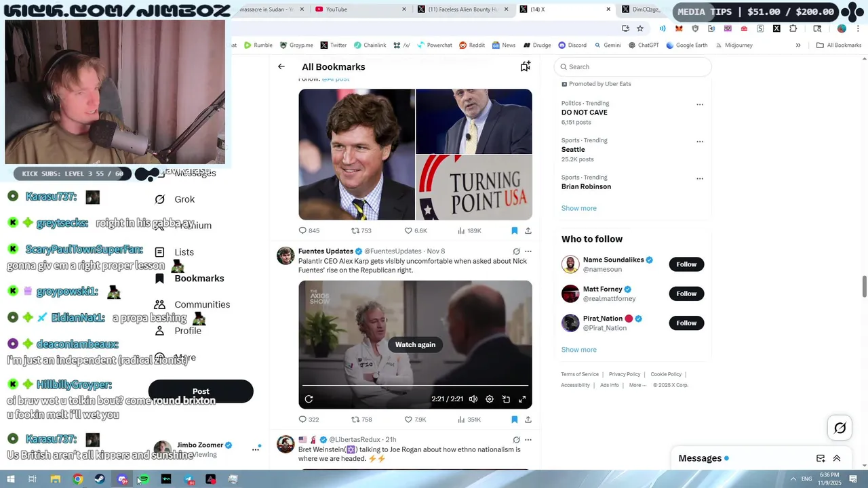The width and height of the screenshot is (868, 488).
Task: Open Spotify from the taskbar
Action: (144, 479)
